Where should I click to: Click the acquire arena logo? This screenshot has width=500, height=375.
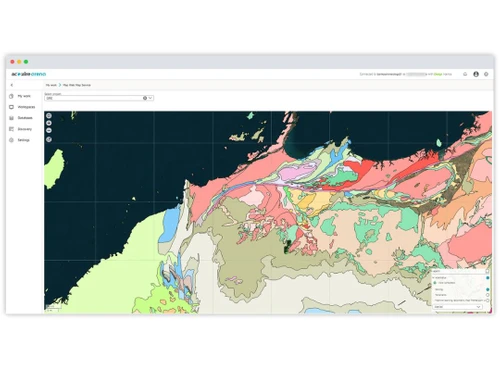pos(29,74)
